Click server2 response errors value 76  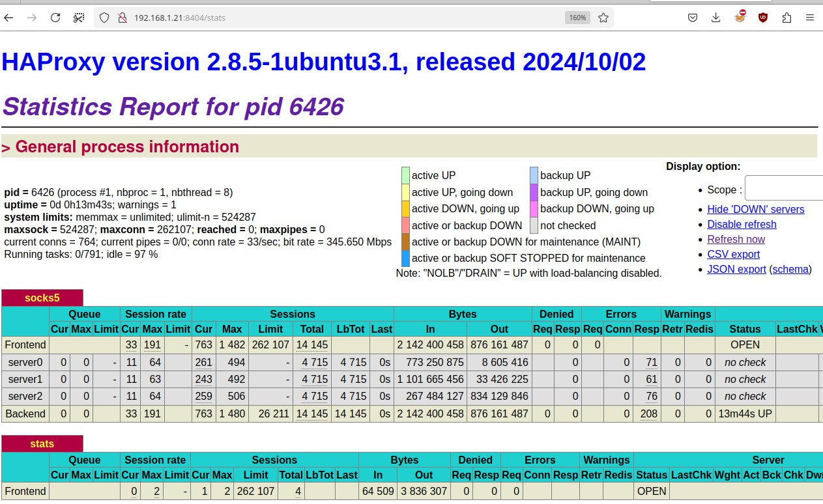652,396
